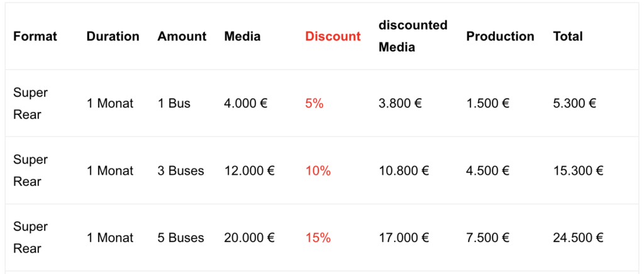
Task: Click the Media column header
Action: click(242, 36)
